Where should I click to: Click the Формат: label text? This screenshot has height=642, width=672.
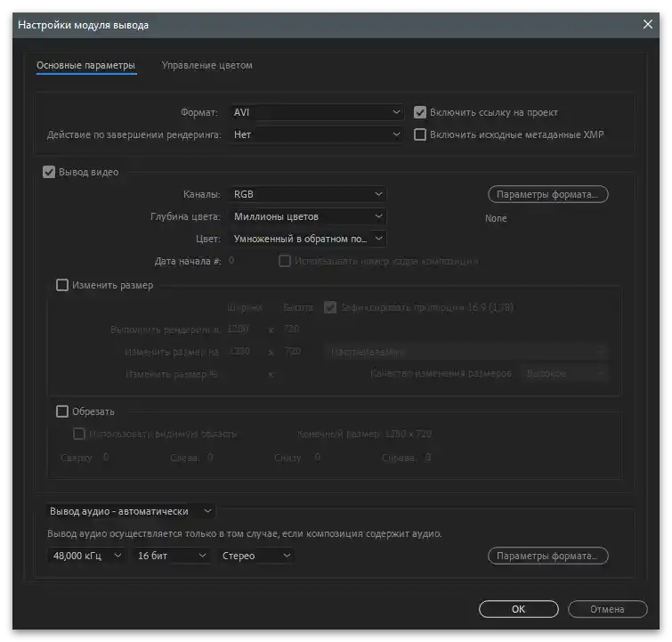(x=198, y=112)
